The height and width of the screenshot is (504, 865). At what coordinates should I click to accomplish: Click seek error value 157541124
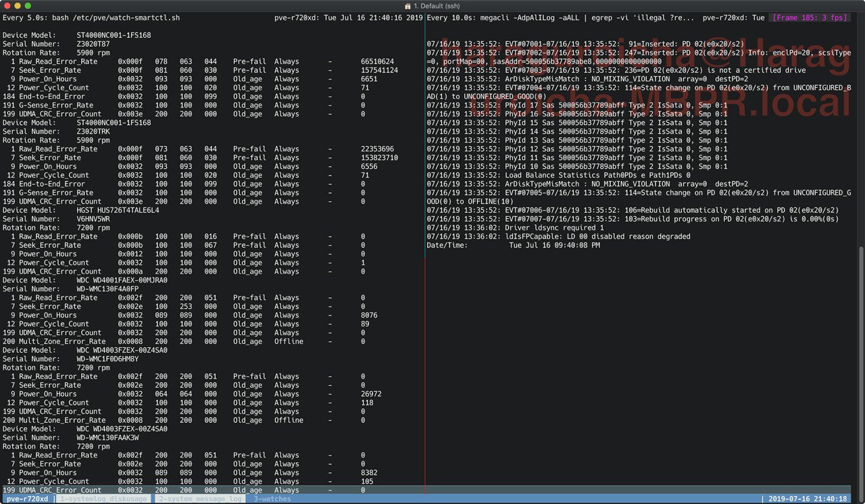[x=379, y=70]
